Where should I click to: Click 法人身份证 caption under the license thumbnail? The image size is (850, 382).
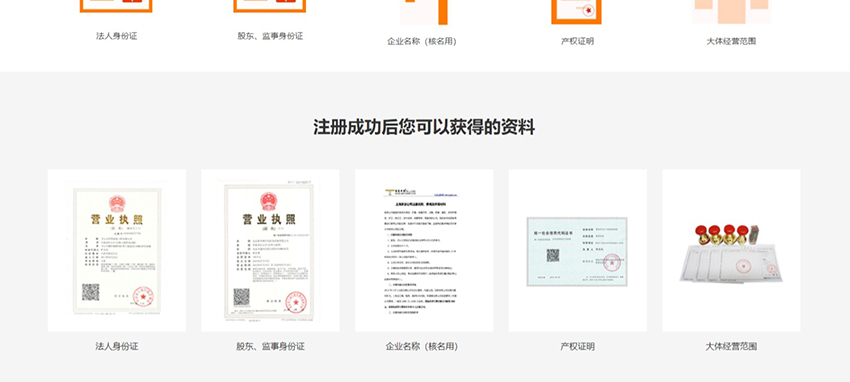coord(117,346)
